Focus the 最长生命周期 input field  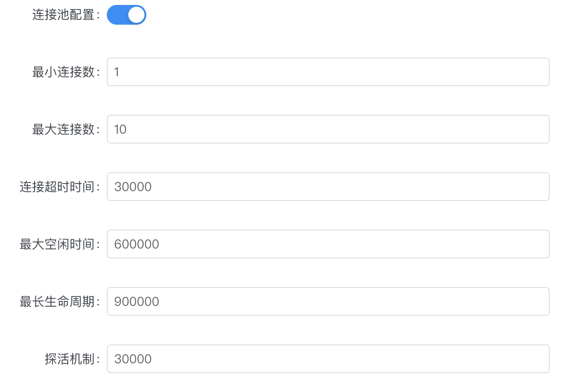click(328, 301)
